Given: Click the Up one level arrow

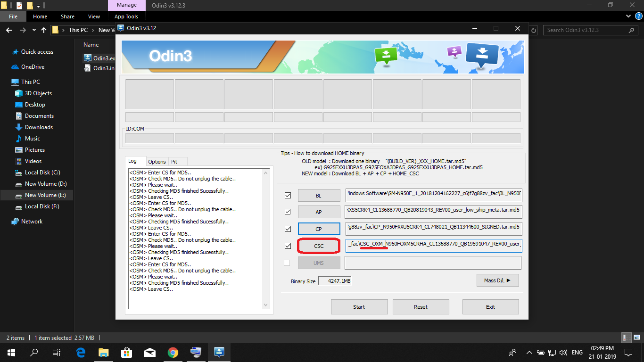Looking at the screenshot, I should point(44,30).
